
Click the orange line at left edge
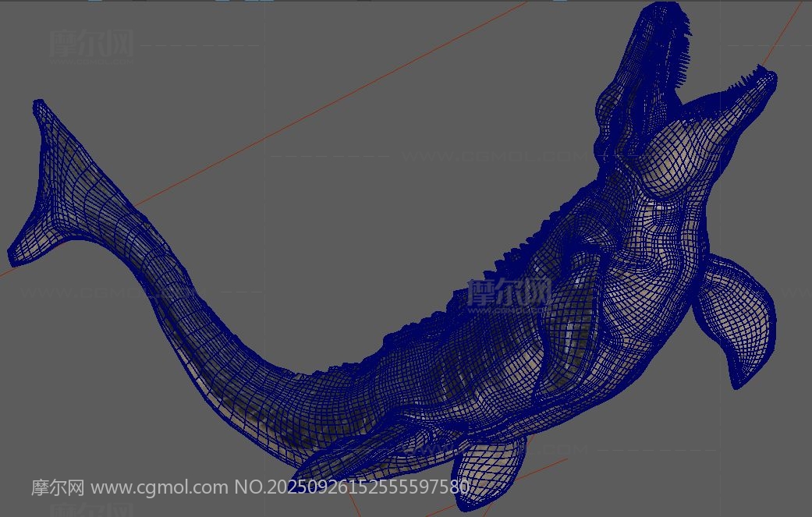point(6,272)
